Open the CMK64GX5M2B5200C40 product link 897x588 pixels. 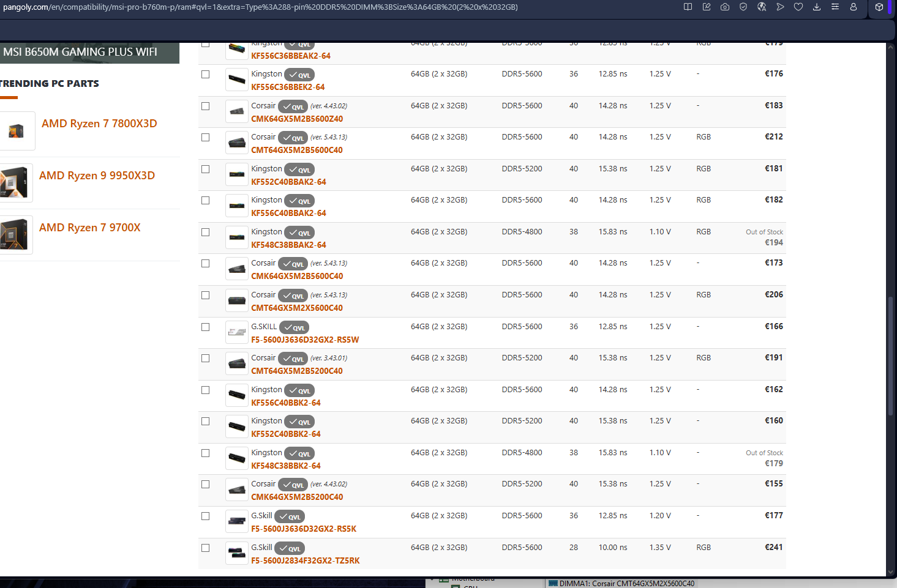(297, 497)
